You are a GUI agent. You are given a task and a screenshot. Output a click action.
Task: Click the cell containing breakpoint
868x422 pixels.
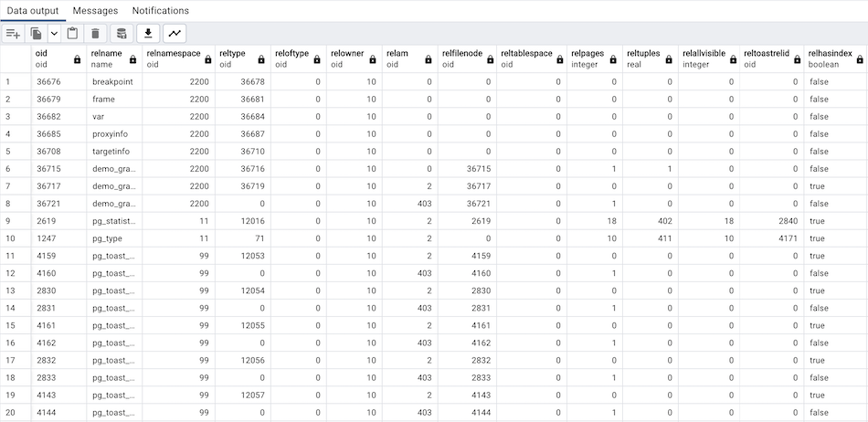click(113, 81)
